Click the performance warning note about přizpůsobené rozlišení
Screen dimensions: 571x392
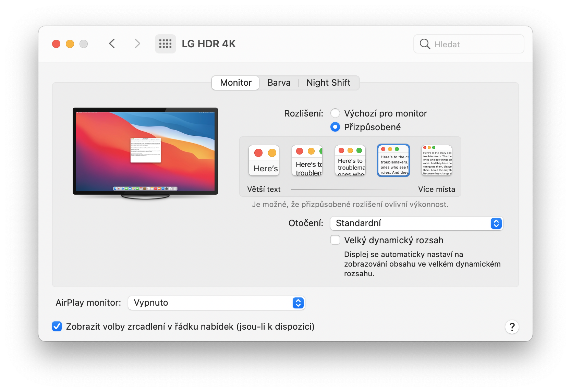(350, 205)
